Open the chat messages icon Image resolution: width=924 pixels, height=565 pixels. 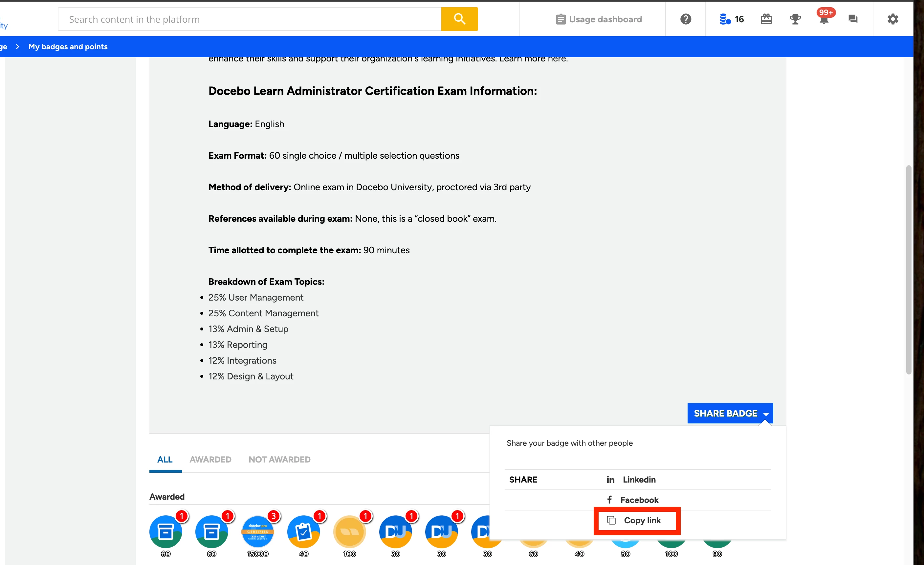[x=852, y=19]
